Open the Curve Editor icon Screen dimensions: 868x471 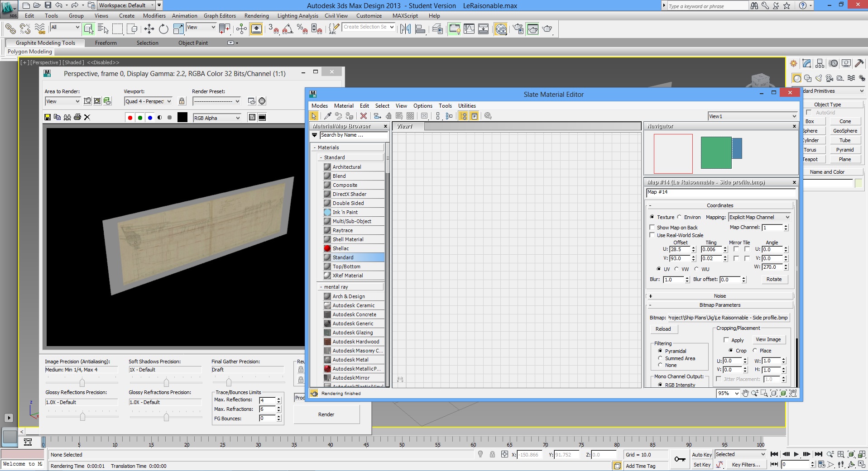point(469,29)
